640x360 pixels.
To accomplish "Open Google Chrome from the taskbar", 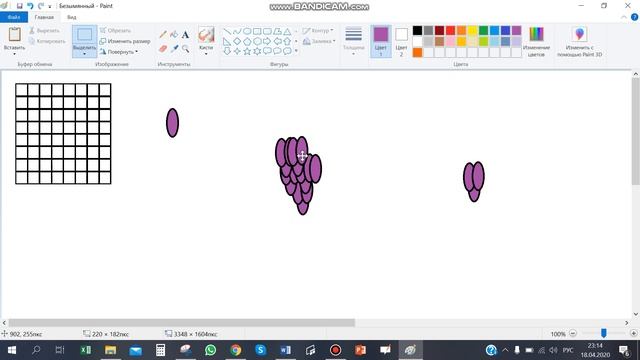I will [236, 350].
